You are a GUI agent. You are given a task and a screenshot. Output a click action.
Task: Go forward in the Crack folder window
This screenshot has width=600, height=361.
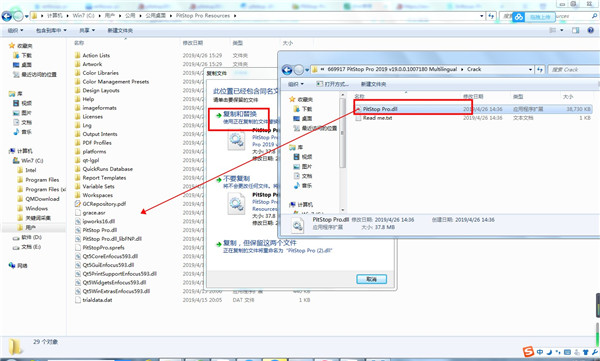pos(299,70)
